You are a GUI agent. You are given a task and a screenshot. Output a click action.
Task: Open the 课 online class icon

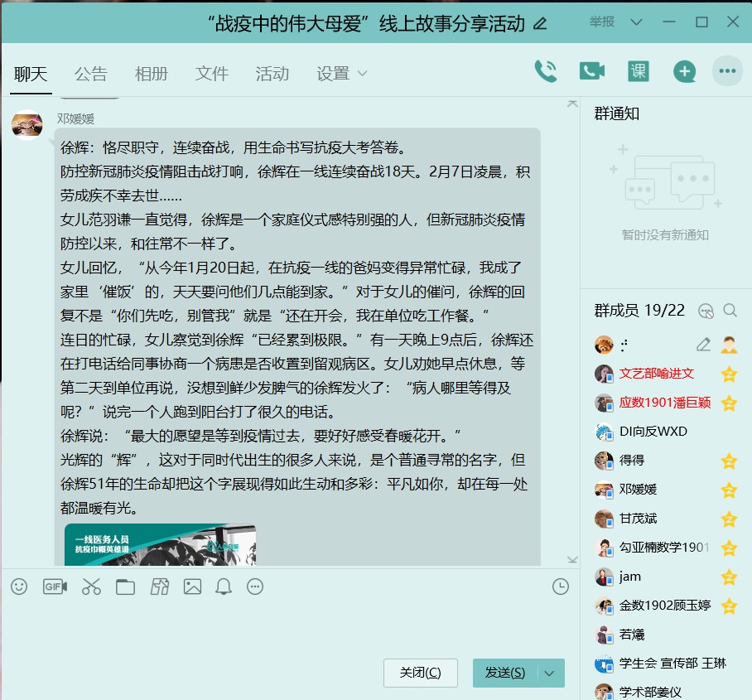pyautogui.click(x=638, y=71)
